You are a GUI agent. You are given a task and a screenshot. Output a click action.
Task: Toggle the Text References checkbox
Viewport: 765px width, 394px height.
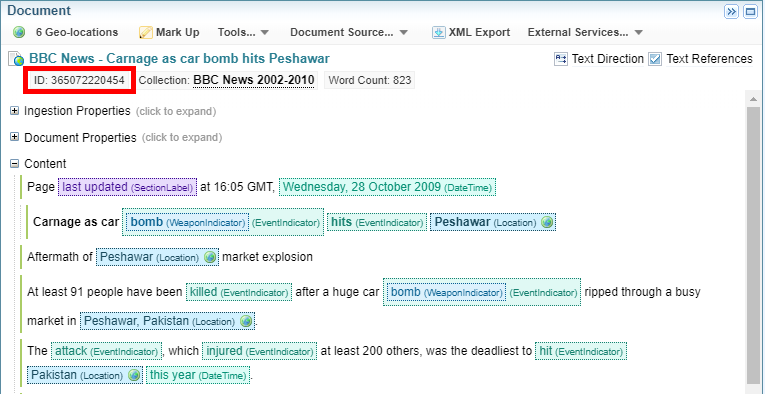point(655,59)
